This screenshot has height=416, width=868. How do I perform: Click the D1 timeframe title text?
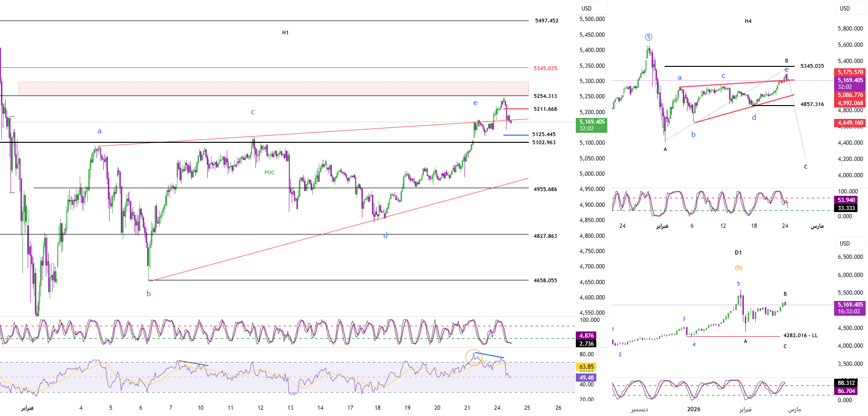click(x=738, y=252)
